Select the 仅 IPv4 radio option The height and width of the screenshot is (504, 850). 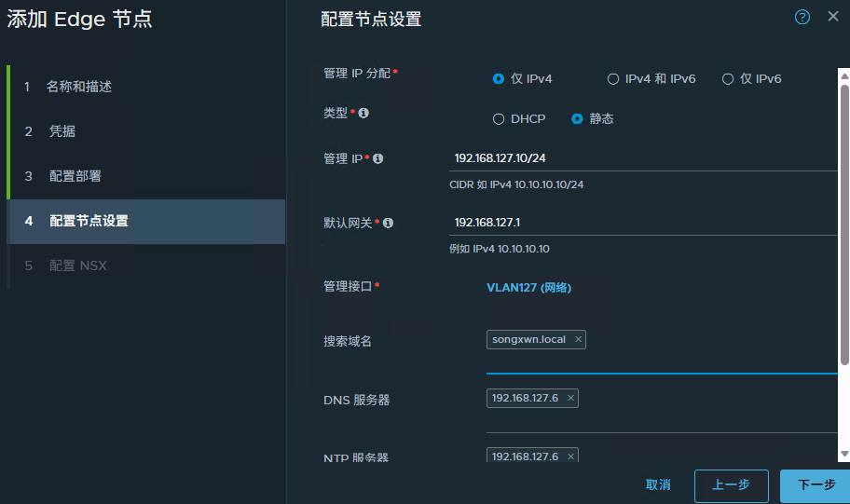499,79
